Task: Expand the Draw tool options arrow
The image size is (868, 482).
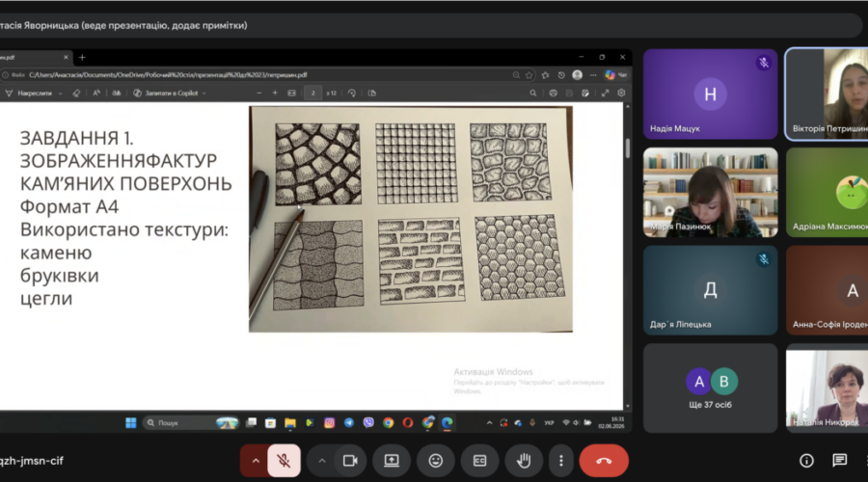Action: tap(61, 94)
